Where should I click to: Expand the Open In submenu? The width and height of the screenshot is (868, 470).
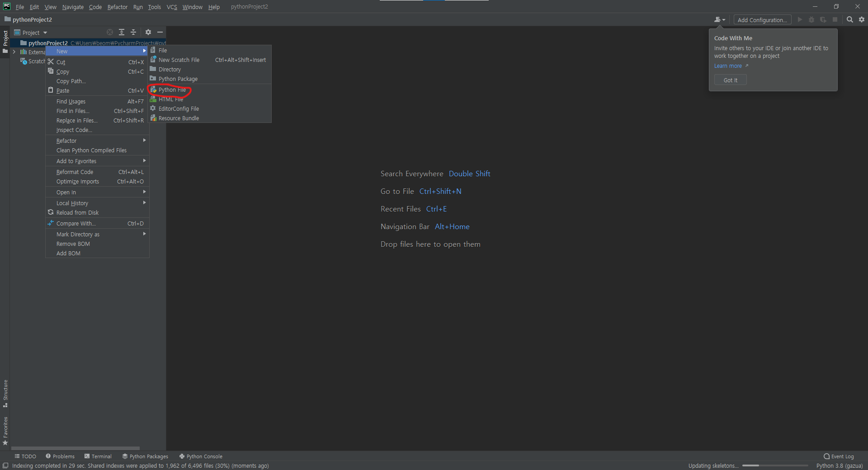click(x=97, y=192)
